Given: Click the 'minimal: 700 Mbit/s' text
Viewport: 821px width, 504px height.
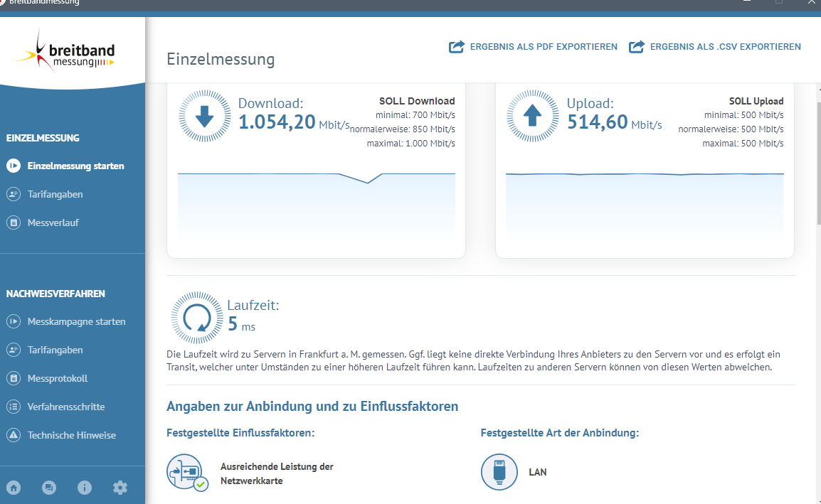Looking at the screenshot, I should 415,115.
